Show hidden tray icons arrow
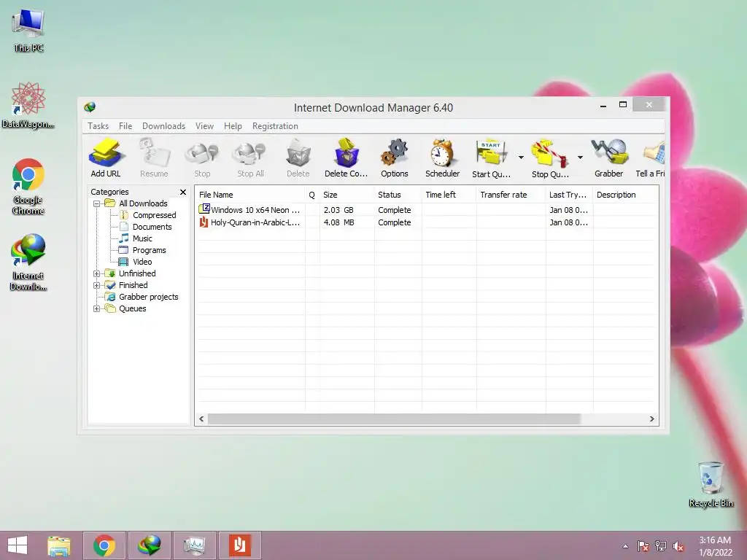 [x=625, y=546]
